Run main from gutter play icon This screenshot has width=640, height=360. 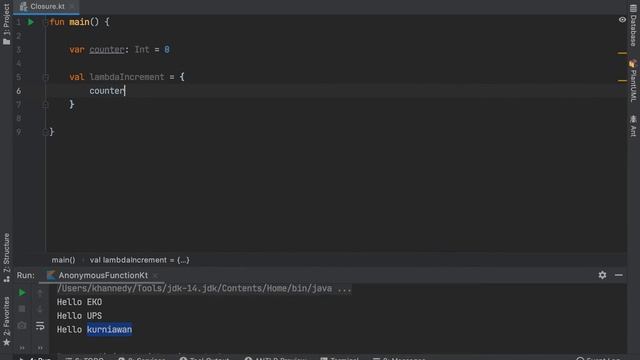click(x=31, y=22)
